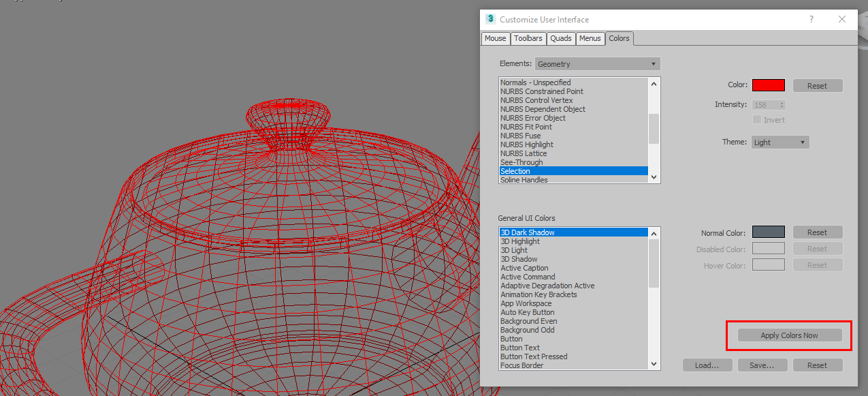Click the down scroll arrow of the elements list
868x396 pixels.
point(653,177)
